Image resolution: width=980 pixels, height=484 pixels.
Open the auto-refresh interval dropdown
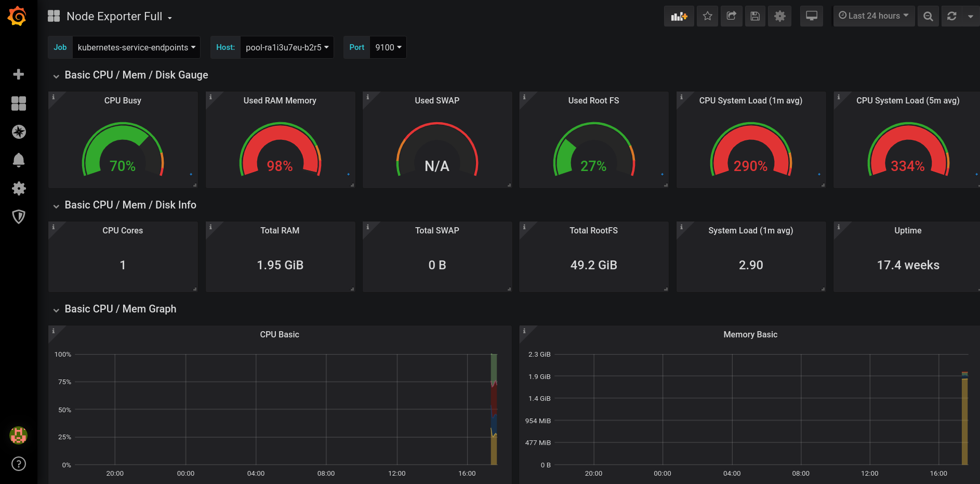(971, 16)
